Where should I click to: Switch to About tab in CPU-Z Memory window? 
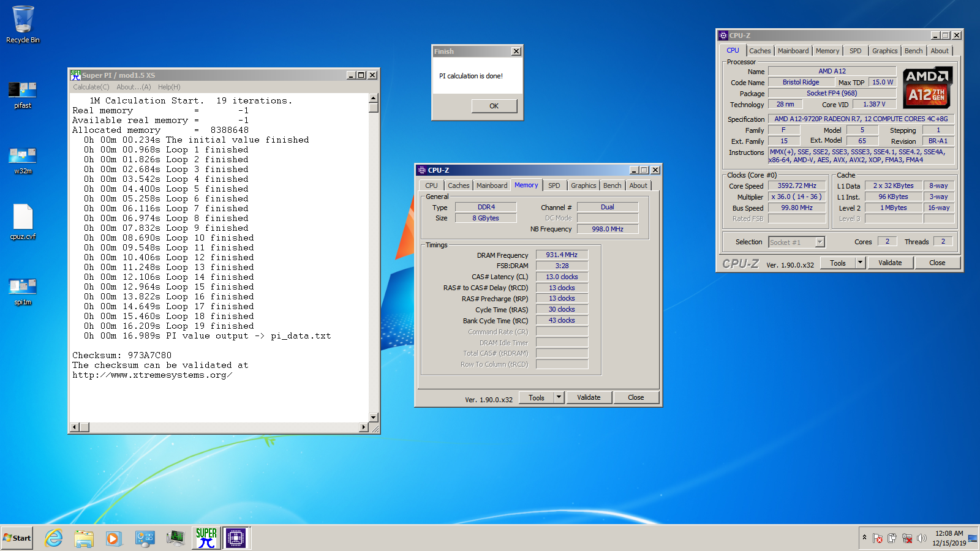[x=638, y=186]
